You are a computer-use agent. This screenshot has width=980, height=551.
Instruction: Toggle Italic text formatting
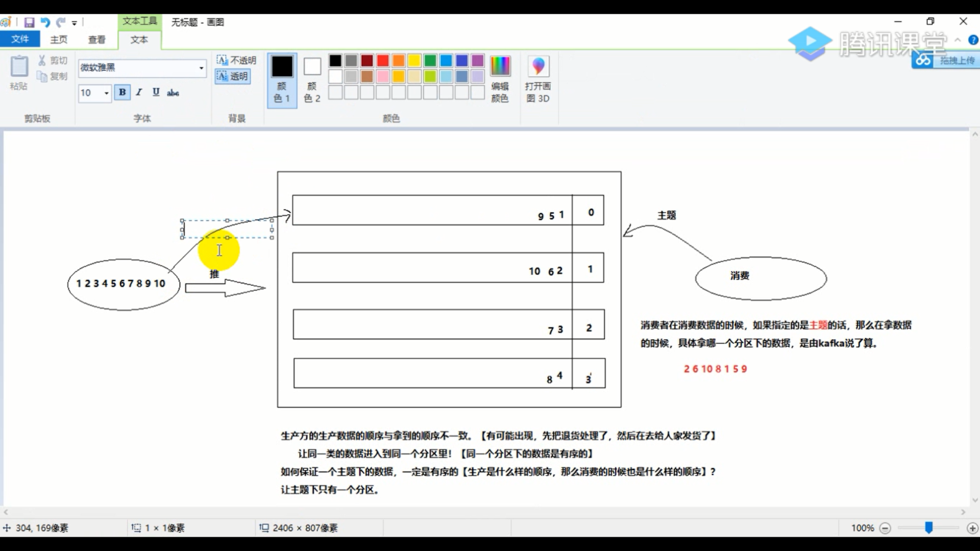pos(139,92)
